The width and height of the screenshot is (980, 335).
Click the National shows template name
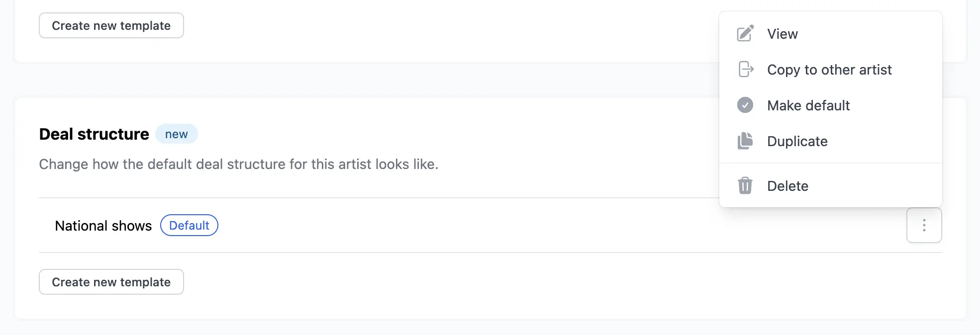103,226
